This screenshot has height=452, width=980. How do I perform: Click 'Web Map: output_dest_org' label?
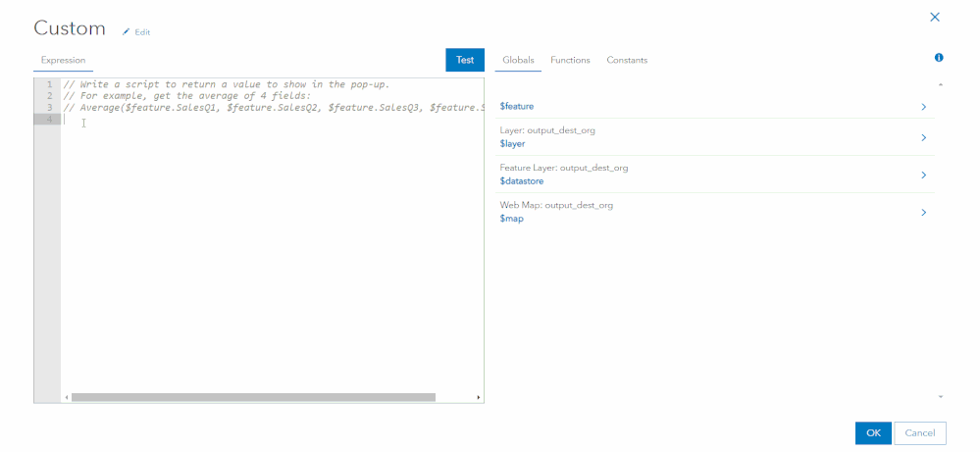pos(556,205)
